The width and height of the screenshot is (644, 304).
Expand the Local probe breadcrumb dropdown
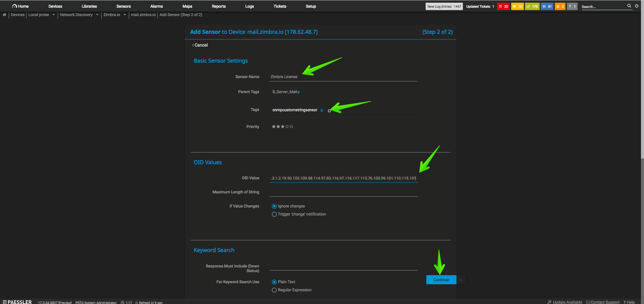54,15
